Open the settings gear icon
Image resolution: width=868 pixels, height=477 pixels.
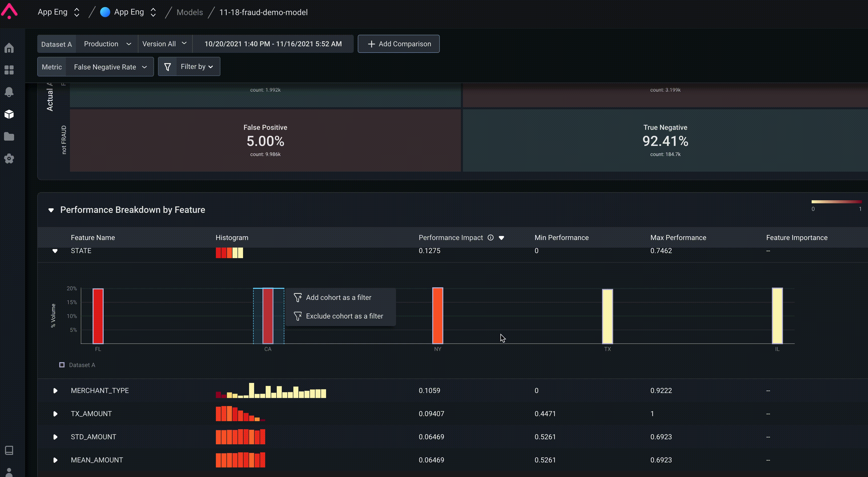9,158
